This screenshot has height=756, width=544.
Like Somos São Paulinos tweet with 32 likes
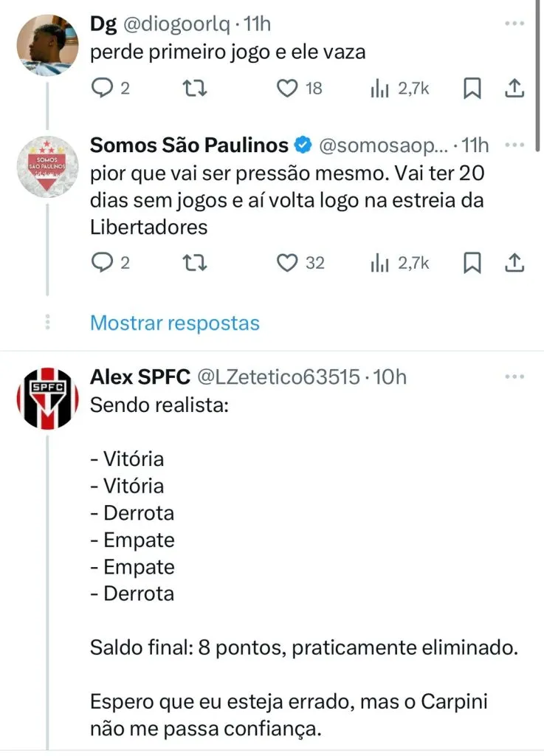coord(286,262)
